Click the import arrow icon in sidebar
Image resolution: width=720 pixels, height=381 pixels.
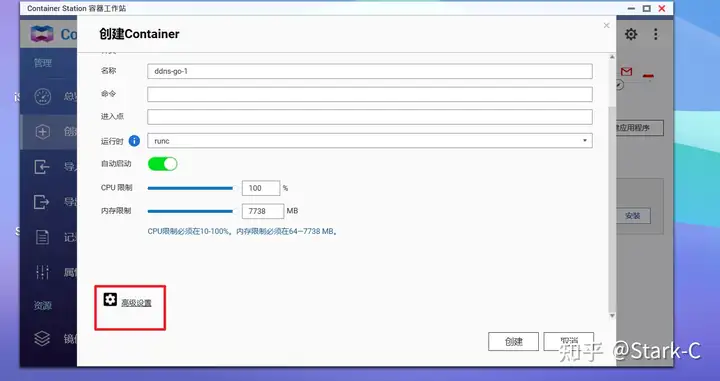(x=42, y=167)
